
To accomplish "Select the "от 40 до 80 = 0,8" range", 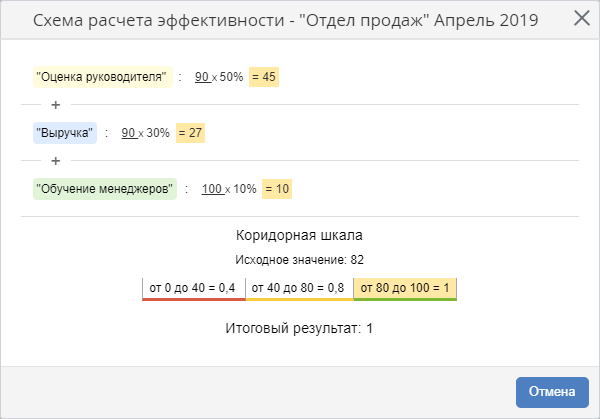I will [299, 288].
